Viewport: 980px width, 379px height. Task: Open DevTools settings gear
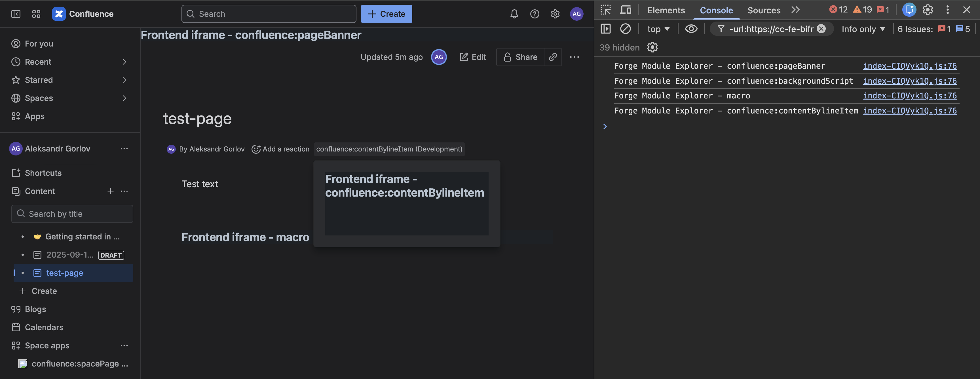click(x=928, y=10)
